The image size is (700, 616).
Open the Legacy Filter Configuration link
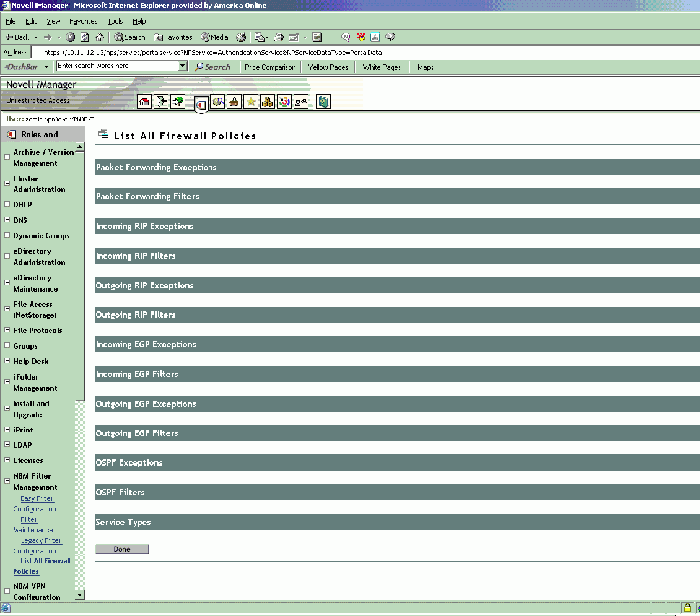click(41, 540)
